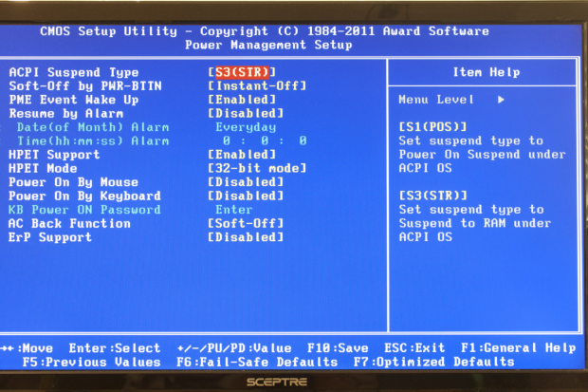Open AC Back Function Soft-Off option
This screenshot has width=588, height=392.
(x=246, y=223)
